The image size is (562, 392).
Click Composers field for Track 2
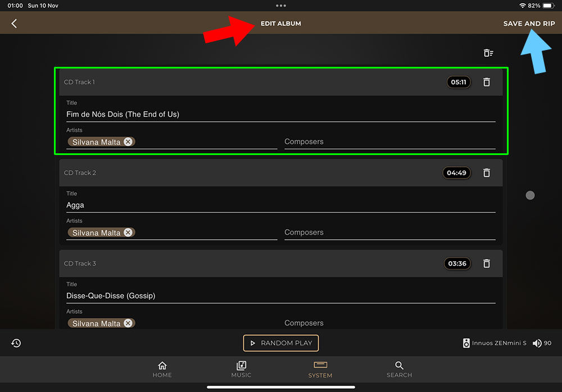point(389,233)
